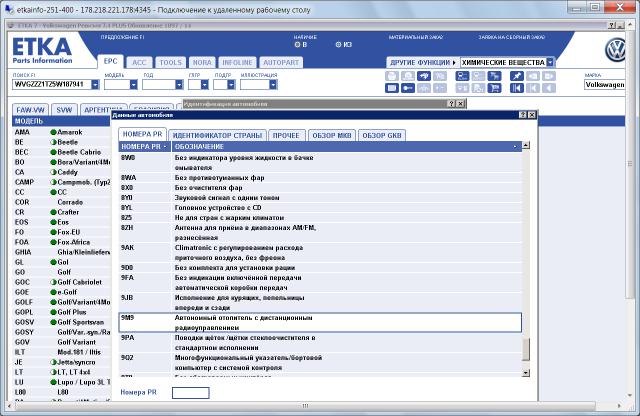
Task: Click up arrow of PR list scrollbar
Action: point(526,145)
